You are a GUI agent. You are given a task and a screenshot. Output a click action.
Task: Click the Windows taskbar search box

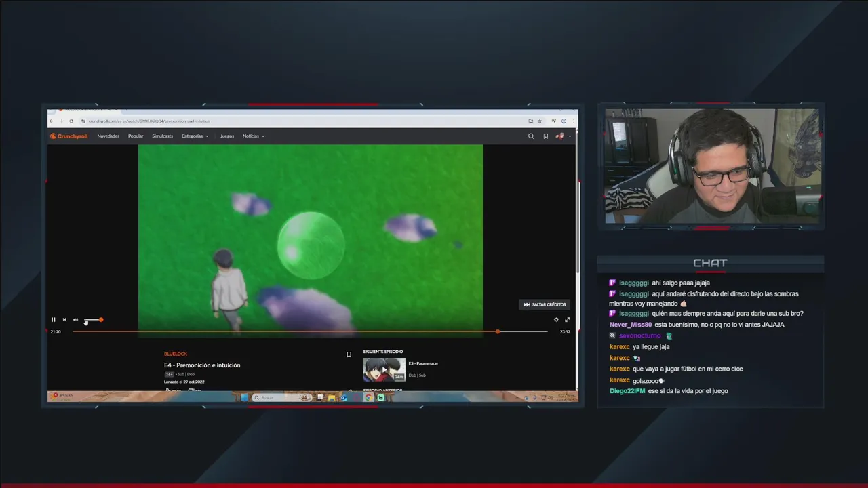pyautogui.click(x=282, y=398)
